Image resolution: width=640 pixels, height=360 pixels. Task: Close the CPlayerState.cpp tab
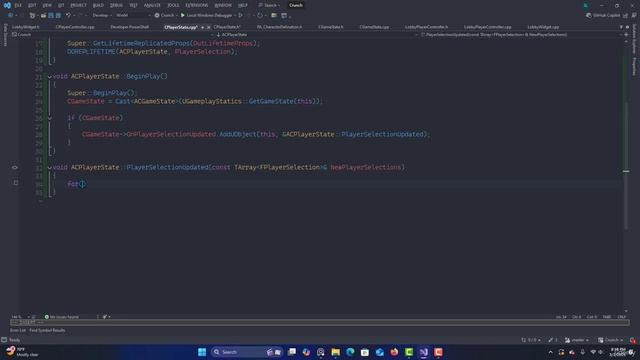pyautogui.click(x=209, y=27)
